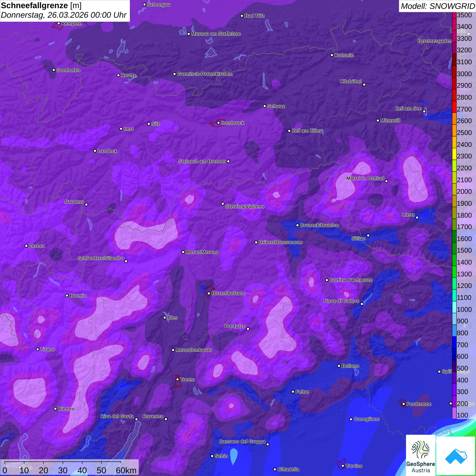Image resolution: width=476 pixels, height=476 pixels.
Task: Click the 'Sterzing/Vipiteno' map label
Action: [x=245, y=206]
